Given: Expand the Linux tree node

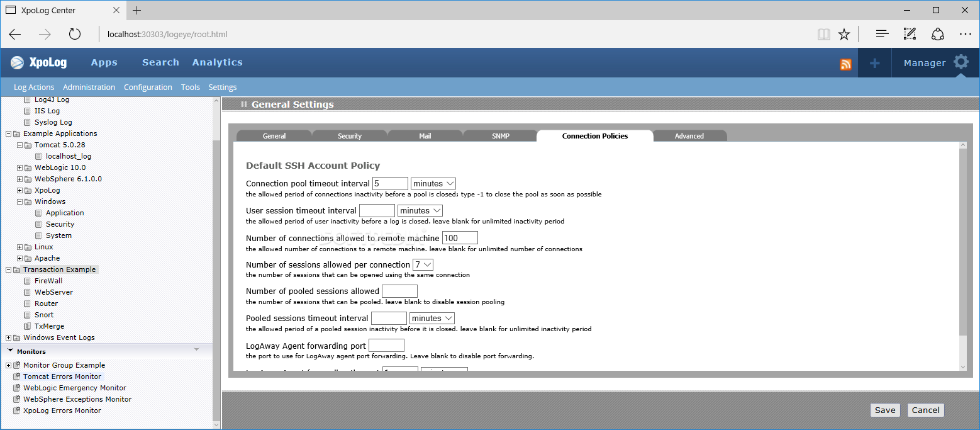Looking at the screenshot, I should click(19, 247).
